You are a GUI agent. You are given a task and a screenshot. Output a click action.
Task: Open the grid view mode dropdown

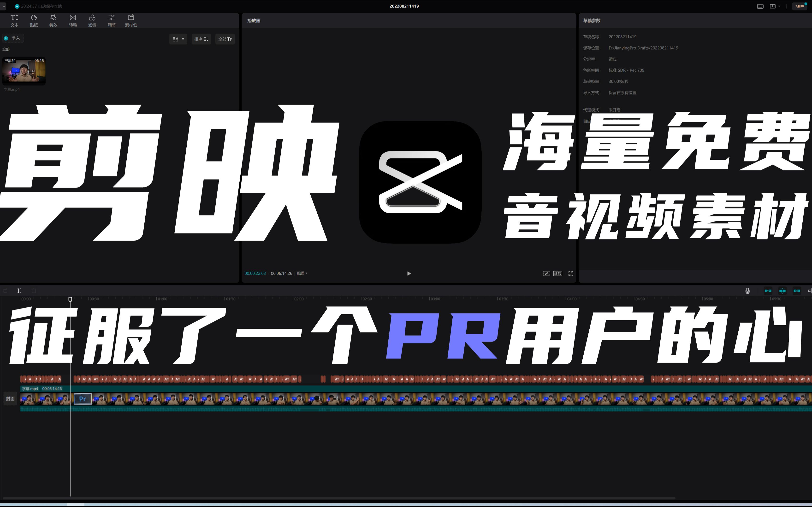[178, 39]
